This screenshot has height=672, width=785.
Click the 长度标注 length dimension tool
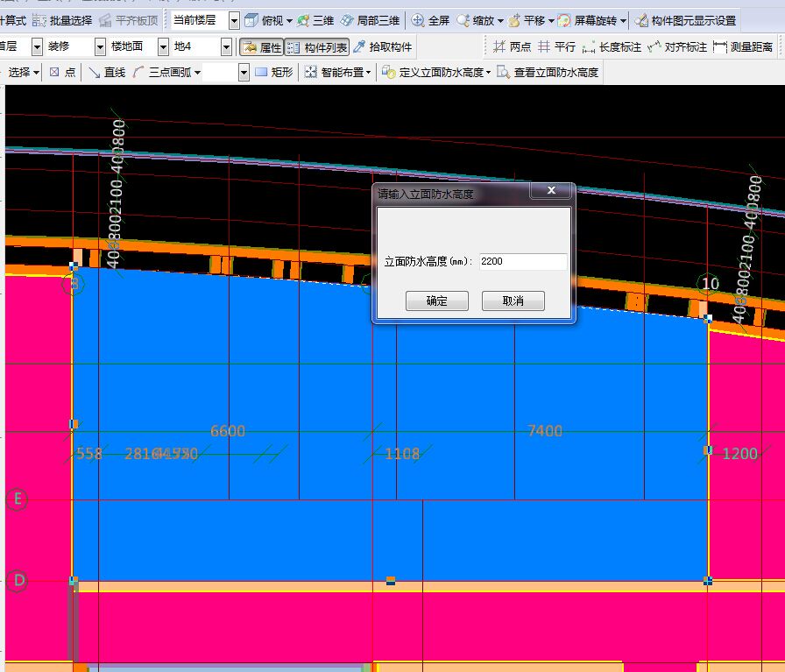coord(612,47)
